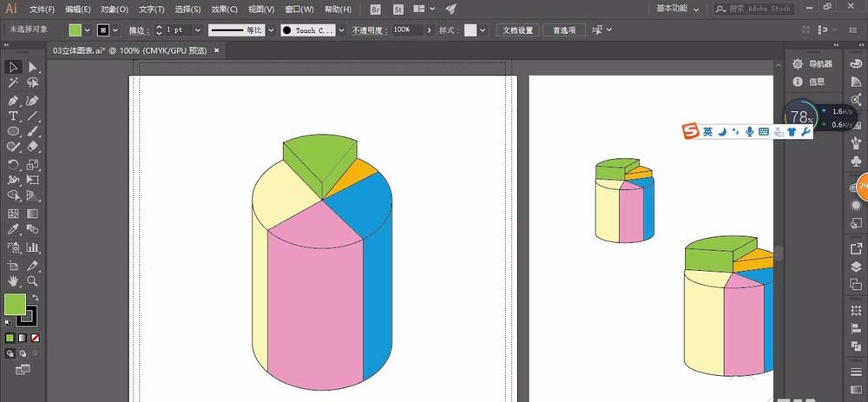The image size is (868, 402).
Task: Select the Column Graph tool
Action: pyautogui.click(x=33, y=247)
